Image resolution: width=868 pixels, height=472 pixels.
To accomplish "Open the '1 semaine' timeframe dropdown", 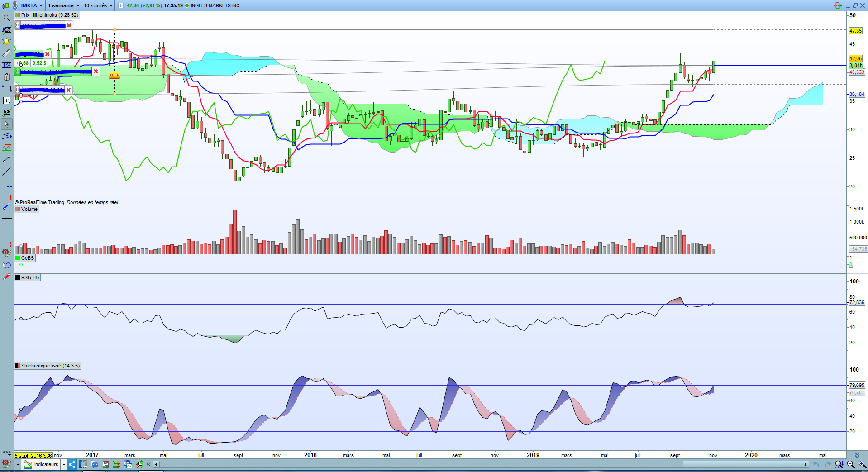I will [x=63, y=5].
